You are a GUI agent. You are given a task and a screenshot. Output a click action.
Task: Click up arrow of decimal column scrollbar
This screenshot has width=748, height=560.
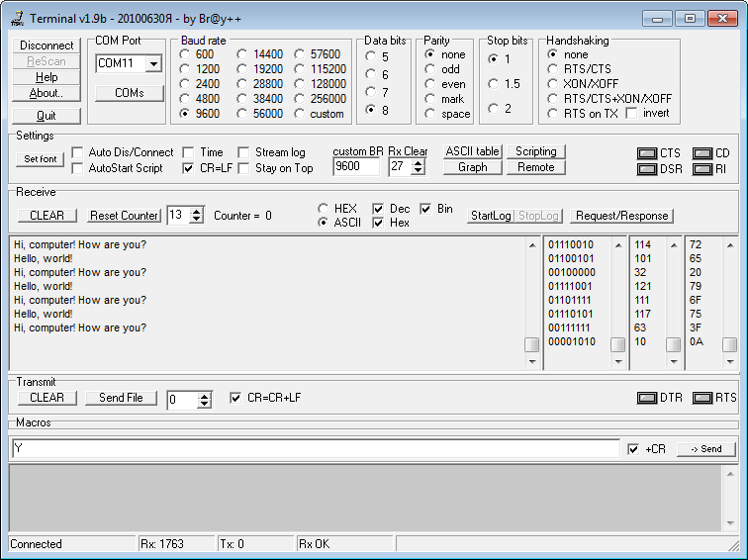(x=674, y=245)
